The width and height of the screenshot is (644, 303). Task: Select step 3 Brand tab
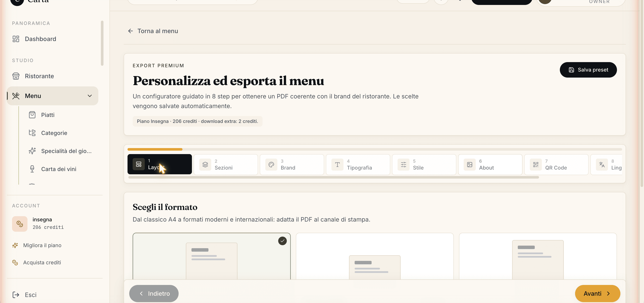pos(292,164)
